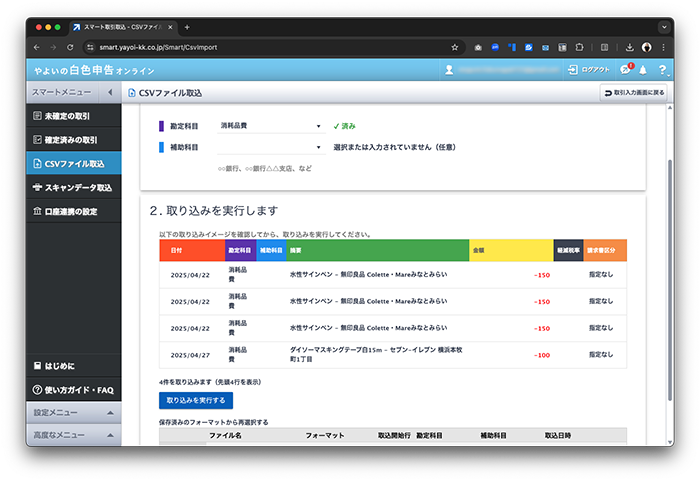The width and height of the screenshot is (700, 481).
Task: Open the help question mark icon
Action: pos(662,70)
